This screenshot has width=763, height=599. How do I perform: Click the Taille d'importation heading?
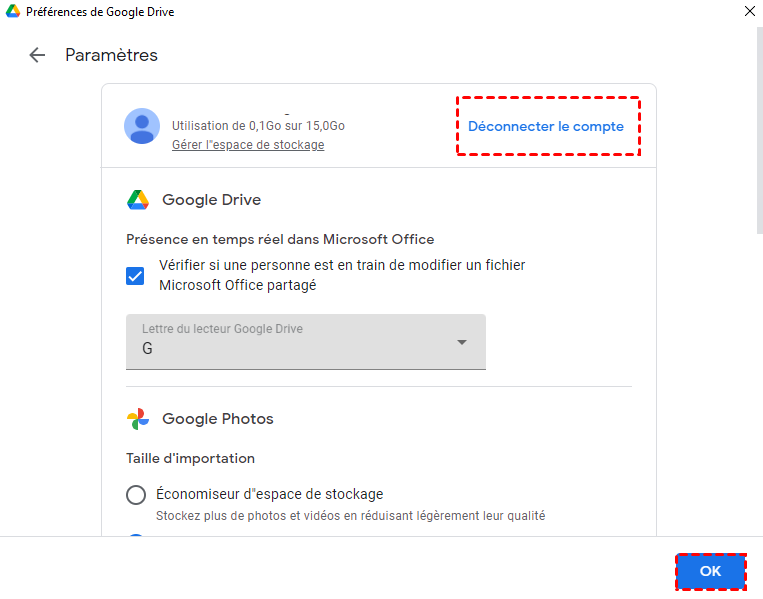(x=190, y=458)
